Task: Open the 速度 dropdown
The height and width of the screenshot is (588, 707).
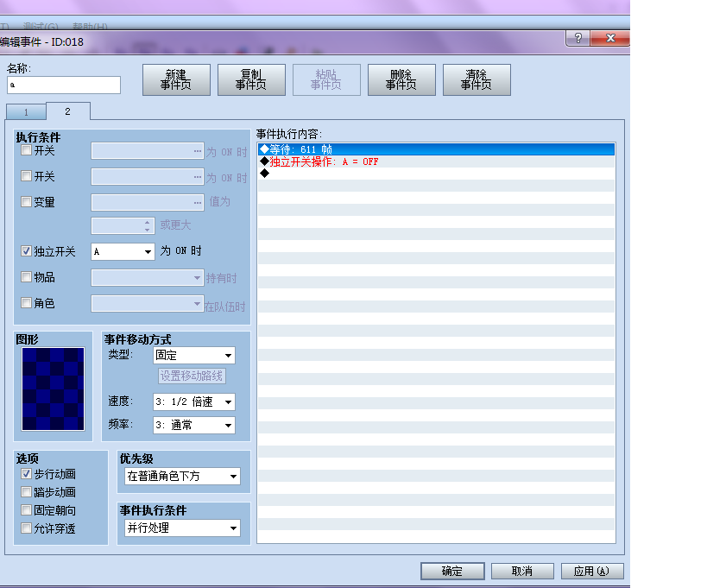Action: coord(194,401)
